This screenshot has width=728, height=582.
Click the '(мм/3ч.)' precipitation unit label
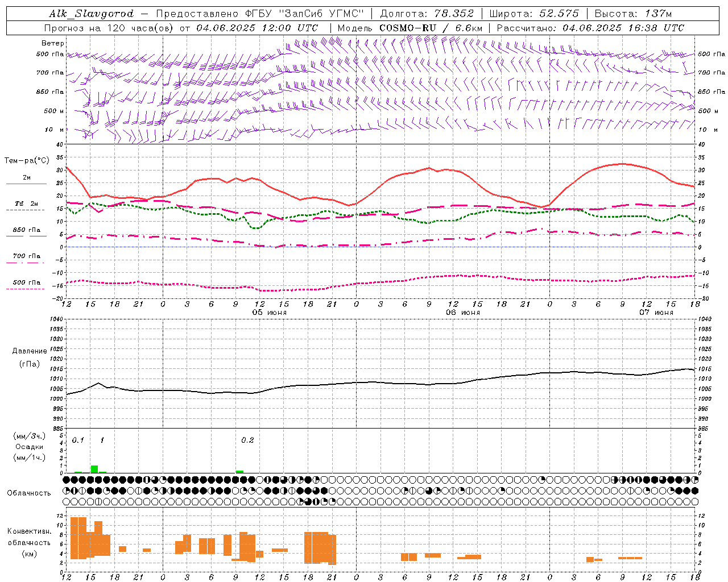pyautogui.click(x=30, y=436)
